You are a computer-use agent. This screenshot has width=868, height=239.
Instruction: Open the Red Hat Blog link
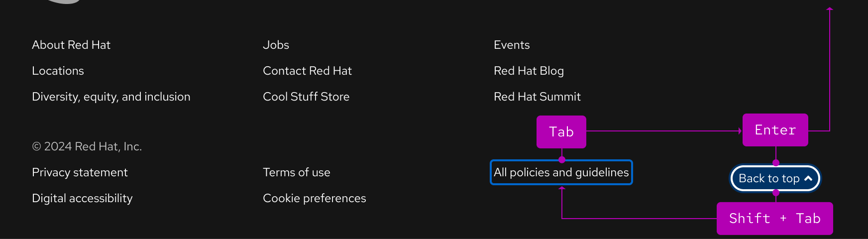(529, 71)
